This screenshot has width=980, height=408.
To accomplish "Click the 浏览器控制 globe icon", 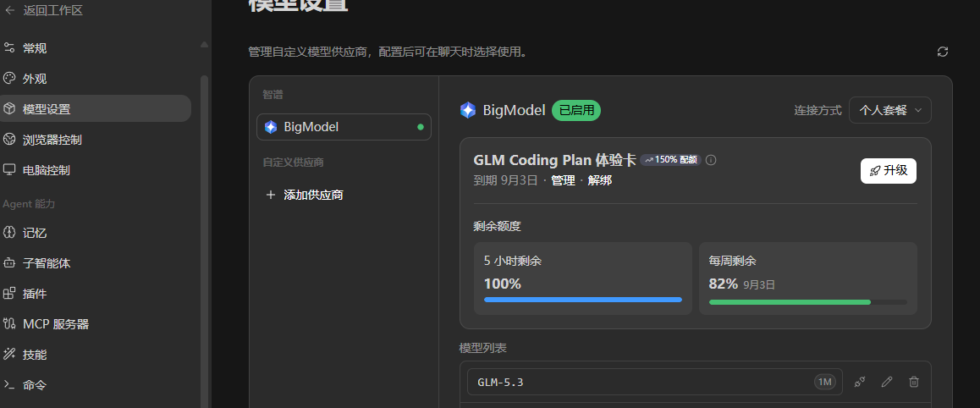I will [x=9, y=140].
